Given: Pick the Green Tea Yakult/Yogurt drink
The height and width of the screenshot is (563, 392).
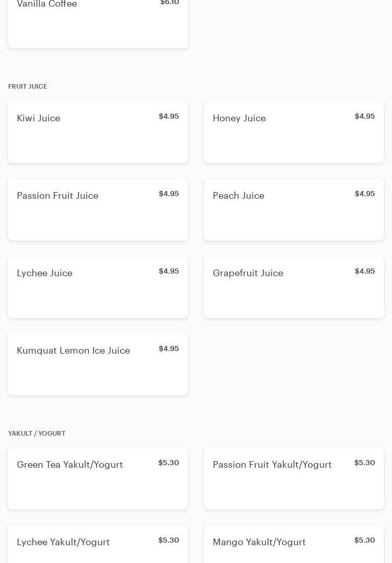Looking at the screenshot, I should point(98,479).
